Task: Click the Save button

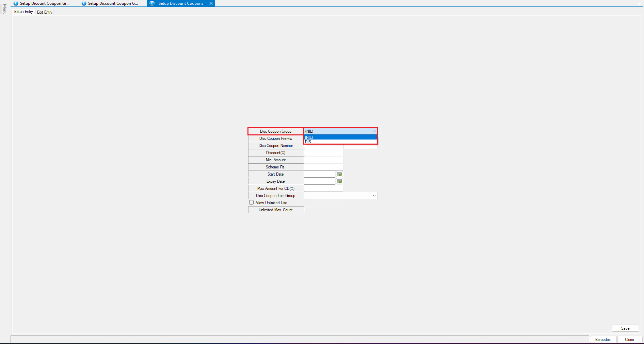Action: coord(625,328)
